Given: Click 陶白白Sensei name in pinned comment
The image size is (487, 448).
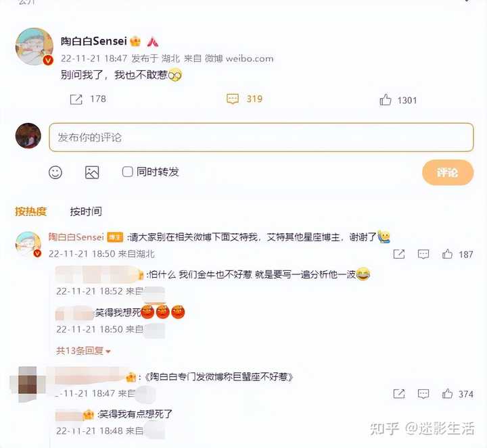Looking at the screenshot, I should [x=76, y=237].
